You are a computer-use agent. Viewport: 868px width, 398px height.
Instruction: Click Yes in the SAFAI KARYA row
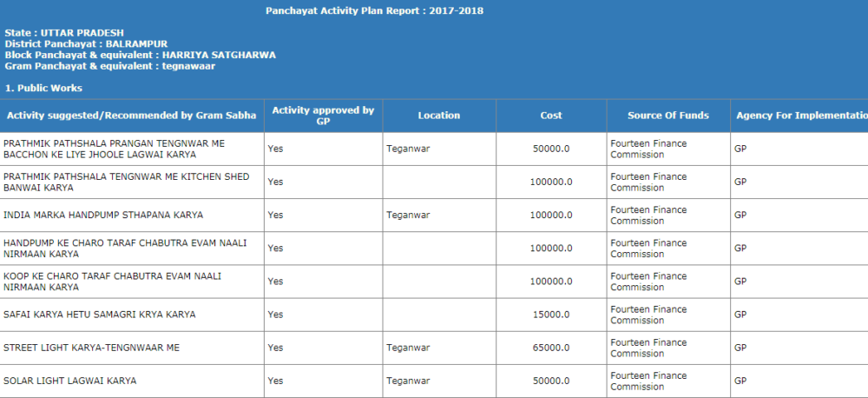click(275, 315)
